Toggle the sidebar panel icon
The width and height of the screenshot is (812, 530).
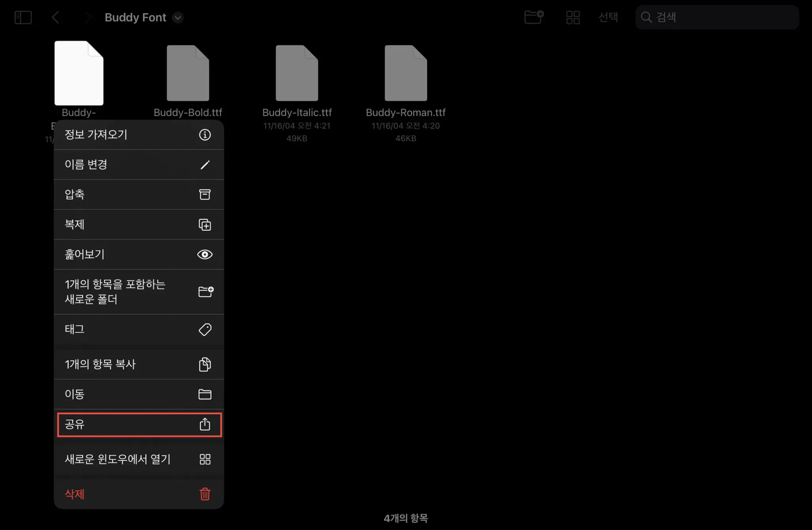point(23,17)
